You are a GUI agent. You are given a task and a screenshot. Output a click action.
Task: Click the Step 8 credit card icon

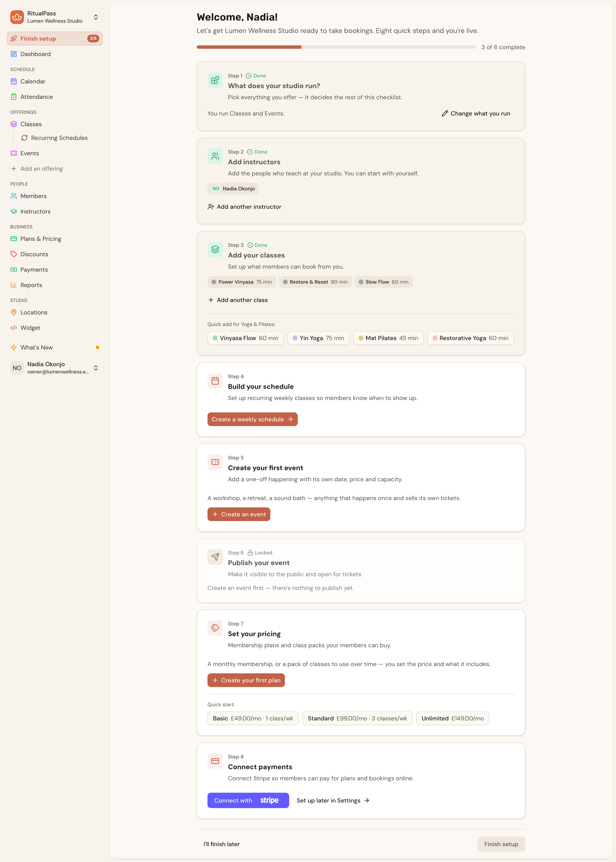(215, 761)
